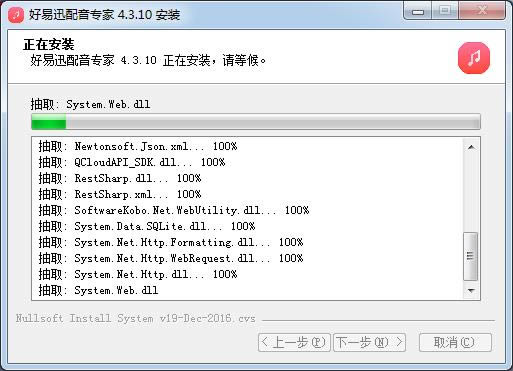Select the System.Net.Http.dll log line

coord(138,274)
